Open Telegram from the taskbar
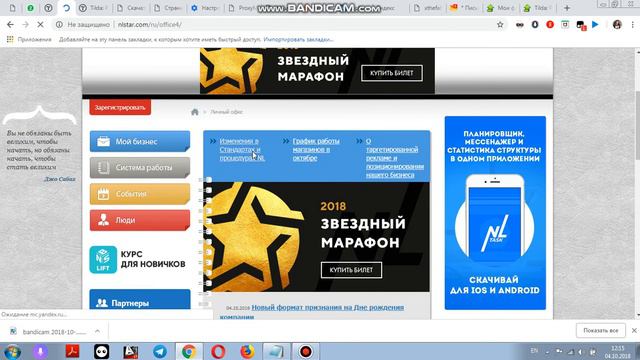The height and width of the screenshot is (360, 640). pos(160,351)
